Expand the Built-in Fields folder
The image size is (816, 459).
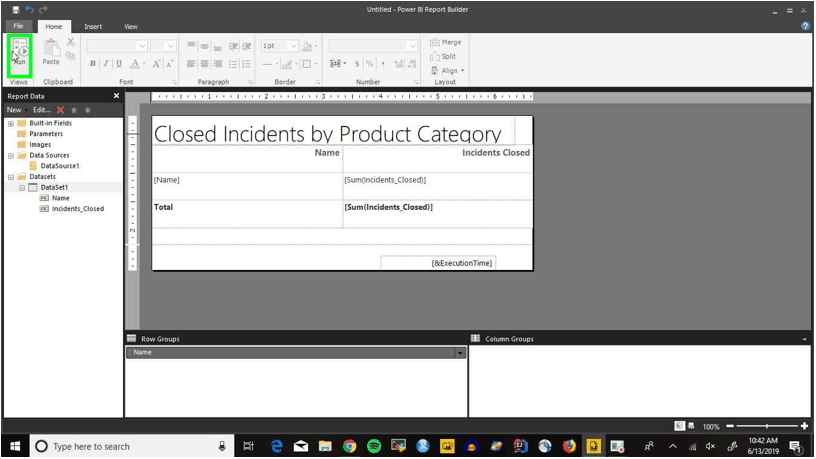pos(11,123)
